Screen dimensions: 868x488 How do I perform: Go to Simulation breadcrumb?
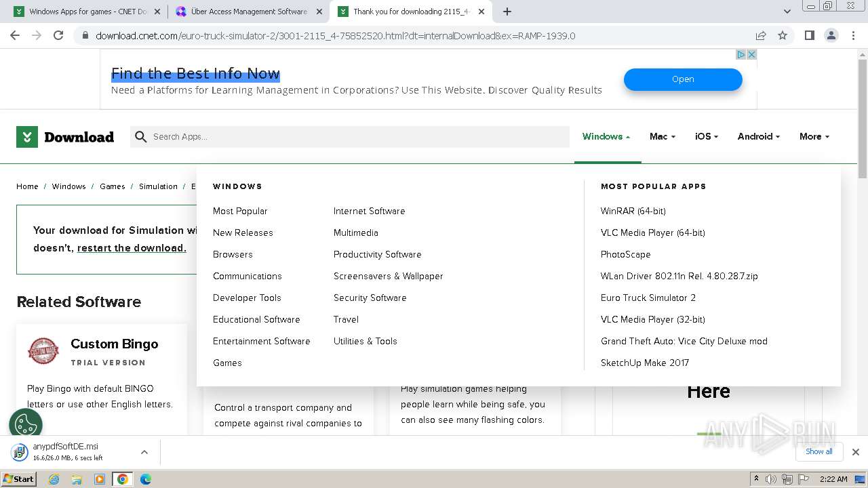click(x=158, y=186)
